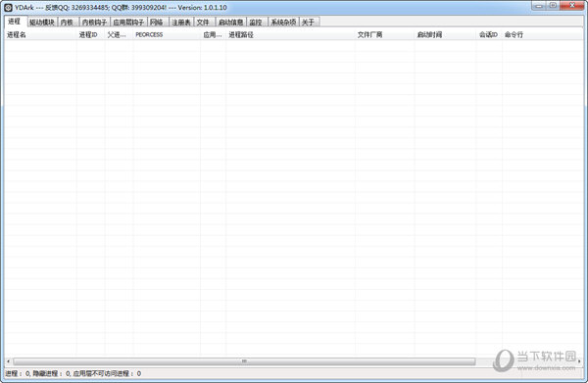588x383 pixels.
Task: Open the 系统杂项 tab
Action: [x=283, y=23]
